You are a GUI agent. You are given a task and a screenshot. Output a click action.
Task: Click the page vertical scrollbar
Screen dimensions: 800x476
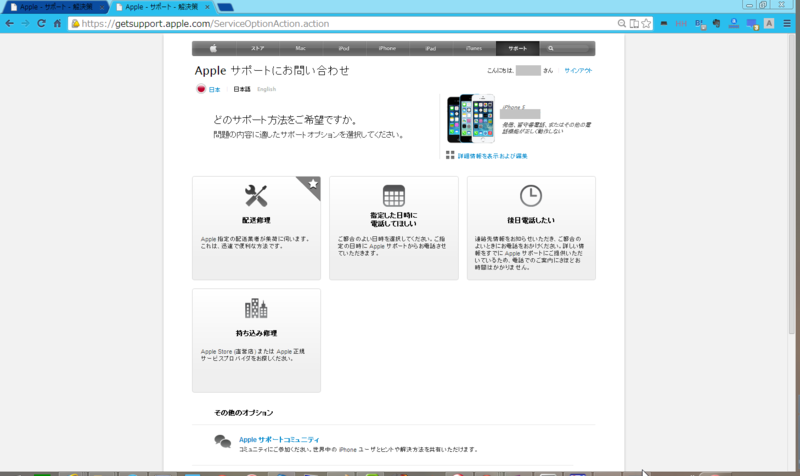792,184
